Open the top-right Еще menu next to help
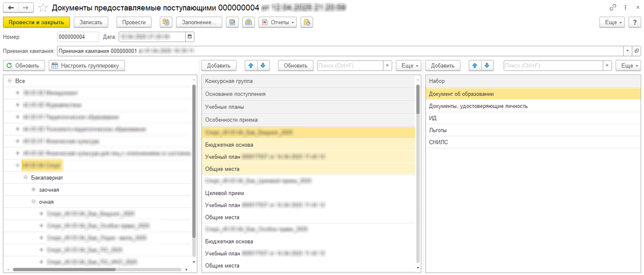Image resolution: width=644 pixels, height=275 pixels. coord(612,22)
